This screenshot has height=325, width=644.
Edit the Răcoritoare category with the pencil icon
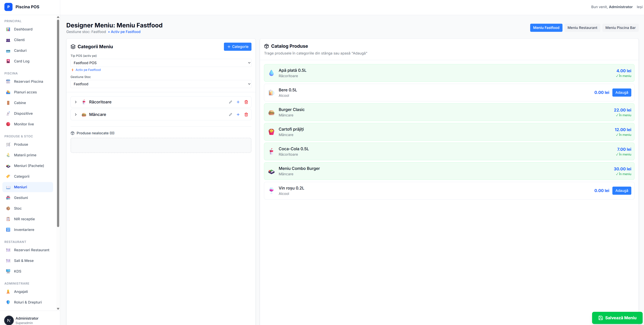tap(230, 102)
